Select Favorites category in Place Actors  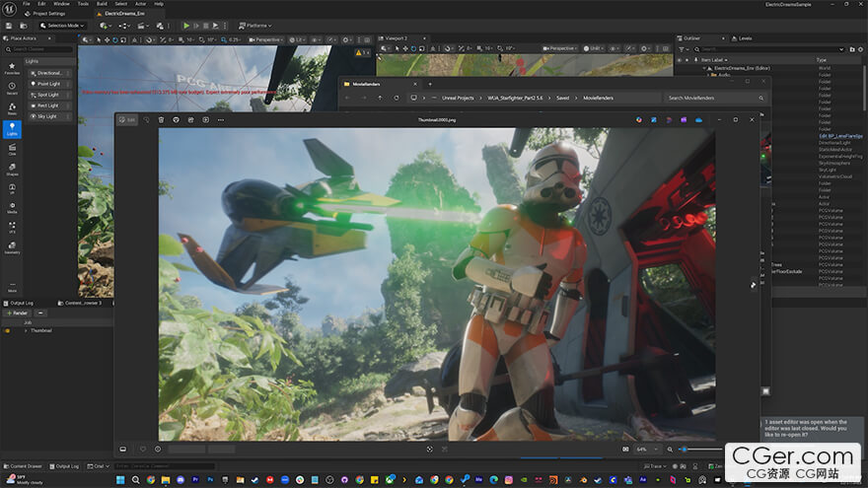click(12, 68)
